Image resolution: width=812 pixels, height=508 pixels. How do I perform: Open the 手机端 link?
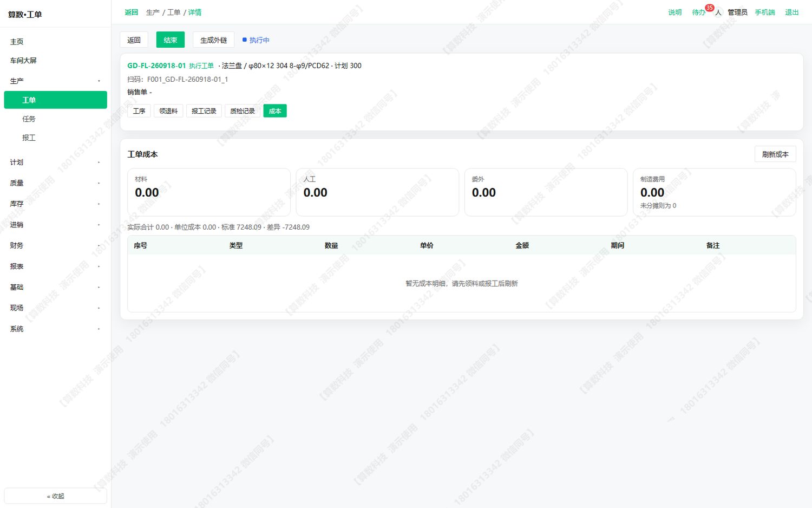[765, 12]
